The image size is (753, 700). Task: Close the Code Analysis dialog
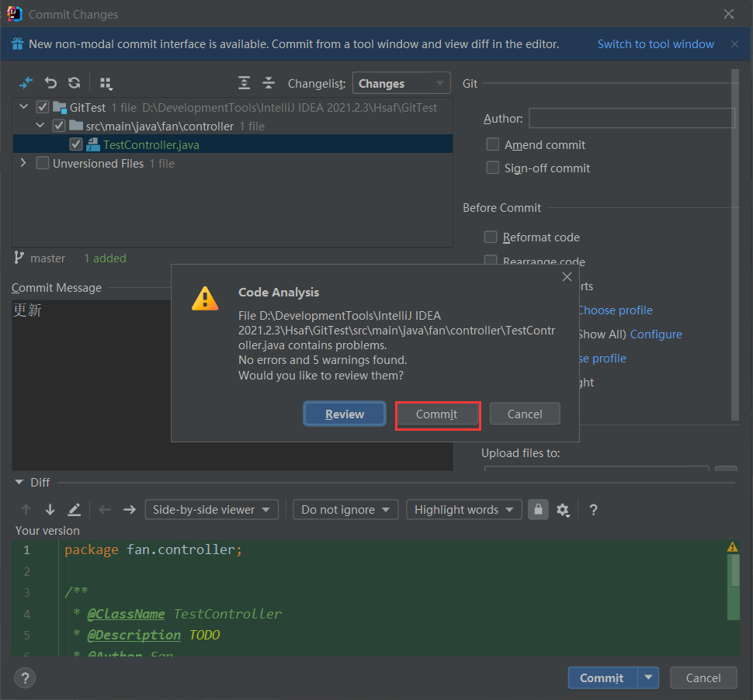click(x=567, y=276)
